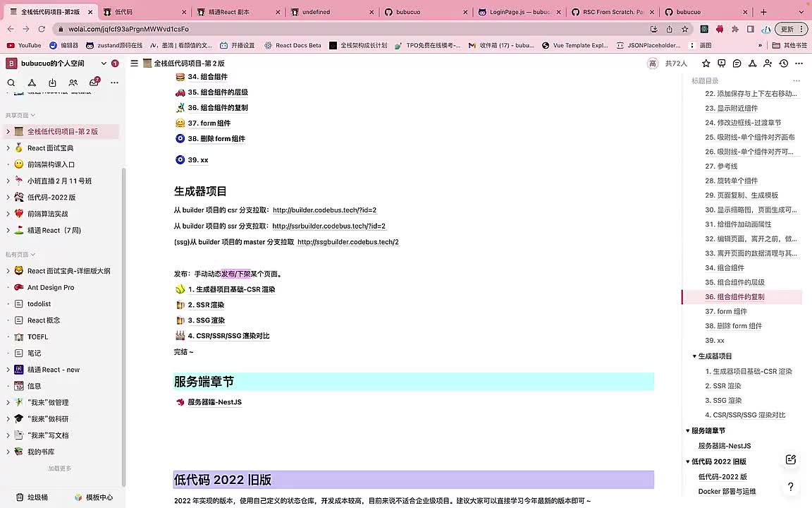
Task: Click the user avatar 高 in header
Action: coord(653,64)
